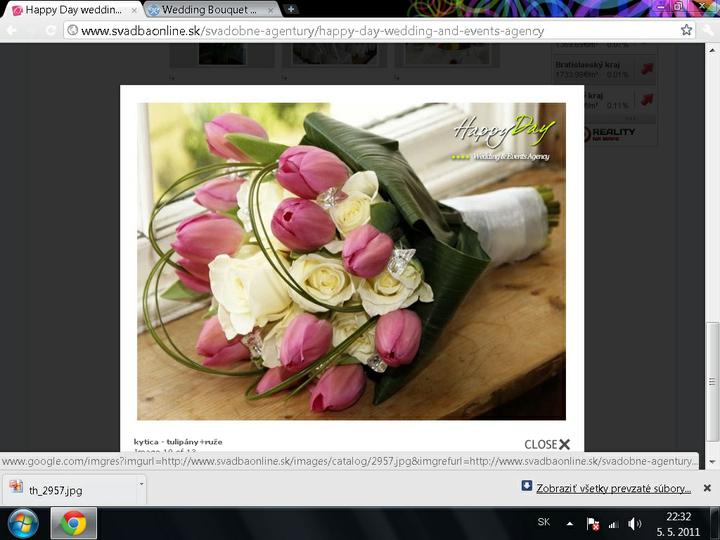Open the SK keyboard language selector
Image resolution: width=720 pixels, height=540 pixels.
544,522
